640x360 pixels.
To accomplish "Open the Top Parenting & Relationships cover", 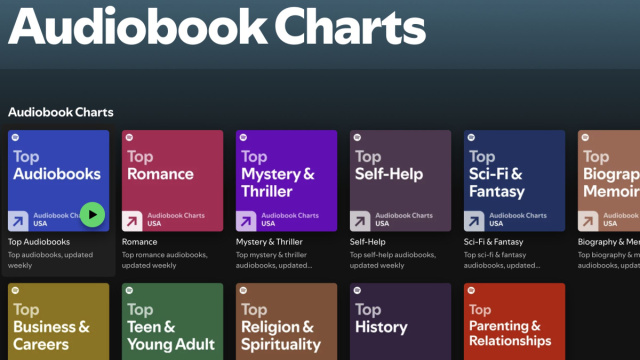I will [x=514, y=322].
